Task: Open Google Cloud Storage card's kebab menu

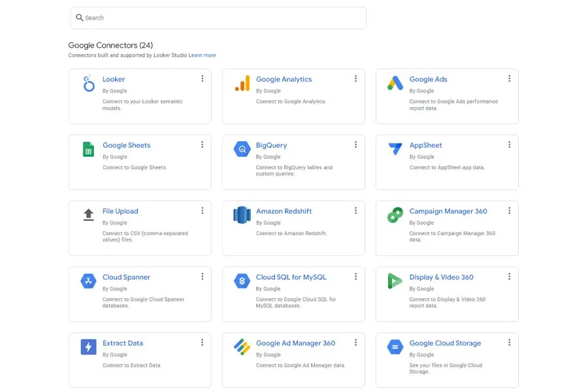Action: (509, 342)
